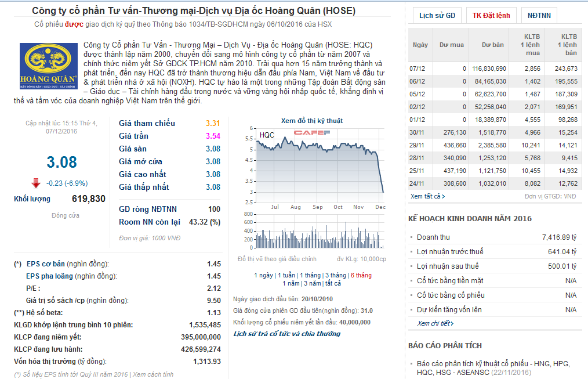Screen dimensions: 588x379
Task: Select the 3 năm chart range
Action: (313, 283)
